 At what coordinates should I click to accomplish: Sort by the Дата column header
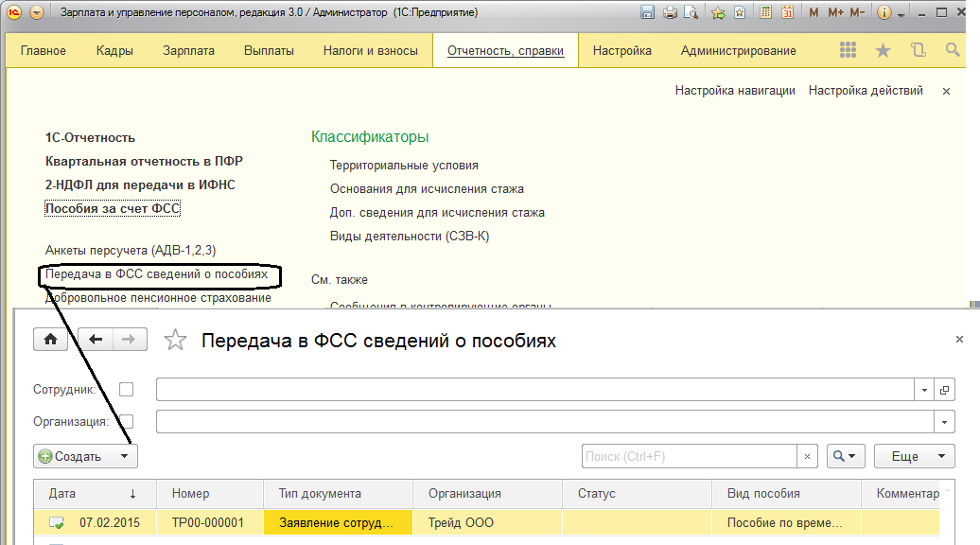pos(95,493)
